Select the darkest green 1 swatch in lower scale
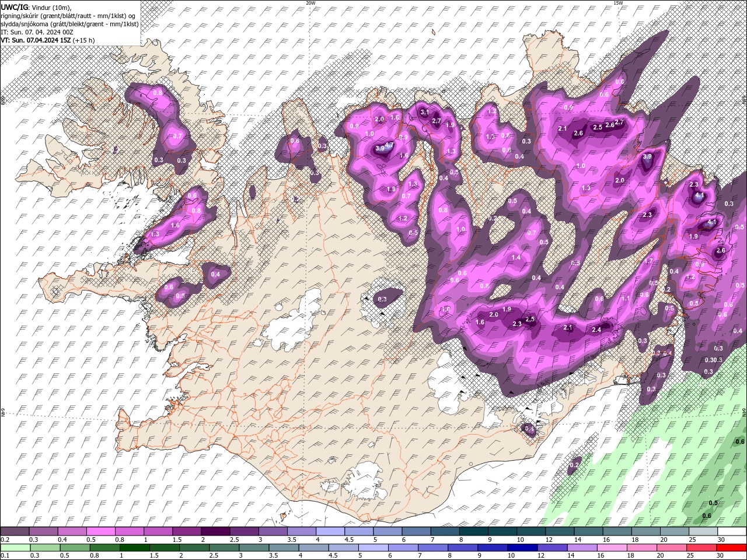 click(134, 548)
